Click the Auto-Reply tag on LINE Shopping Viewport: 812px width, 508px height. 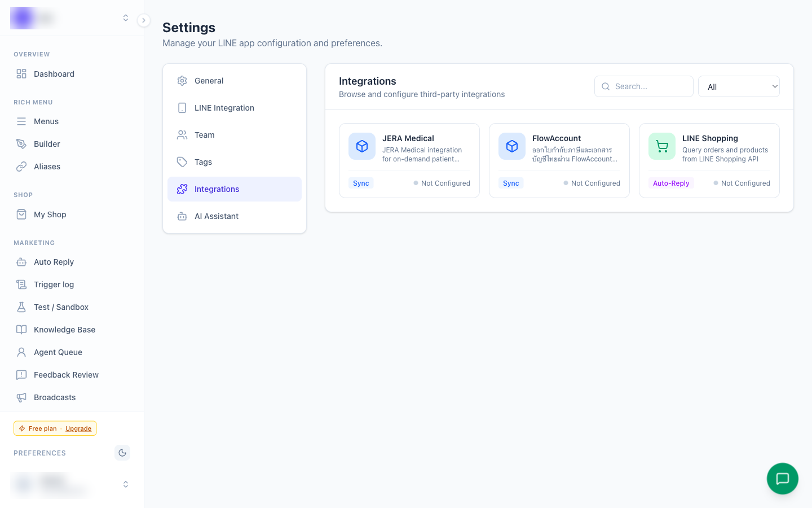pyautogui.click(x=671, y=183)
